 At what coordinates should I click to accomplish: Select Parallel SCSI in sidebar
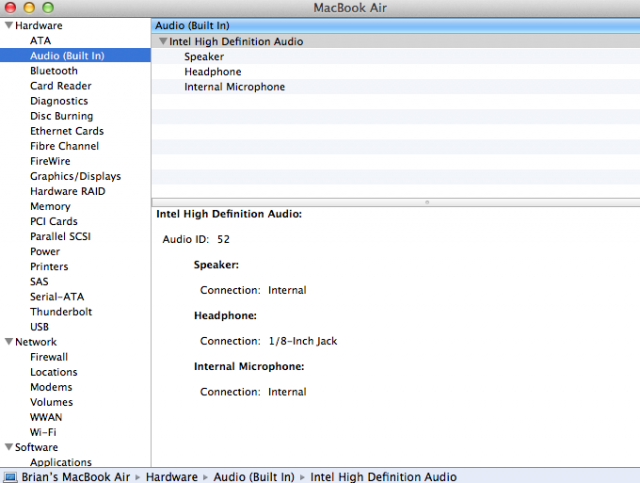(60, 236)
